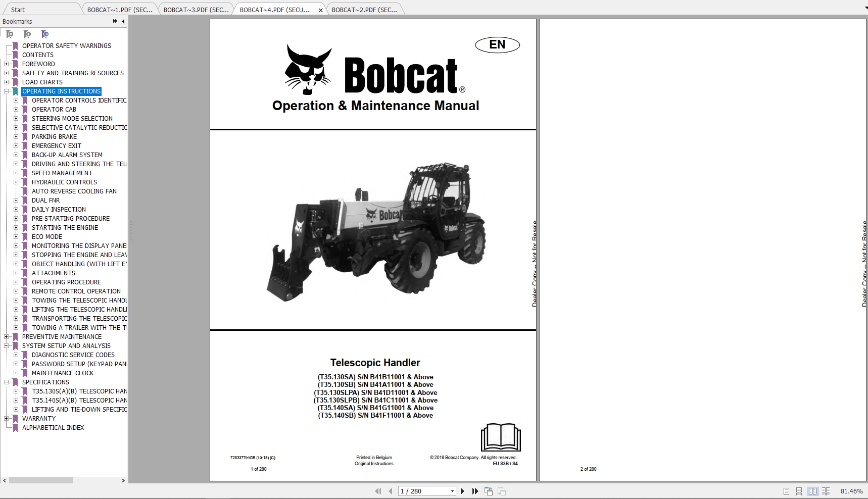
Task: Click the zoom percentage value 81.46%
Action: (852, 491)
